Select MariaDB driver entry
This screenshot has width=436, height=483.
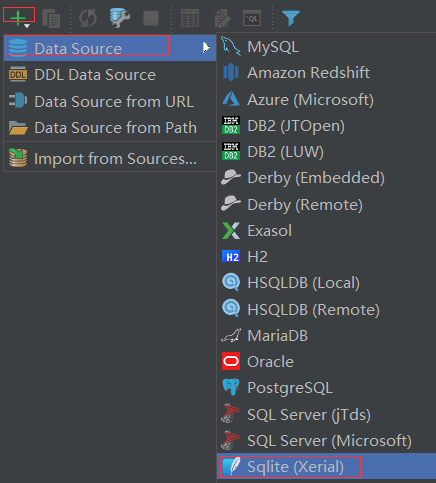(326, 336)
